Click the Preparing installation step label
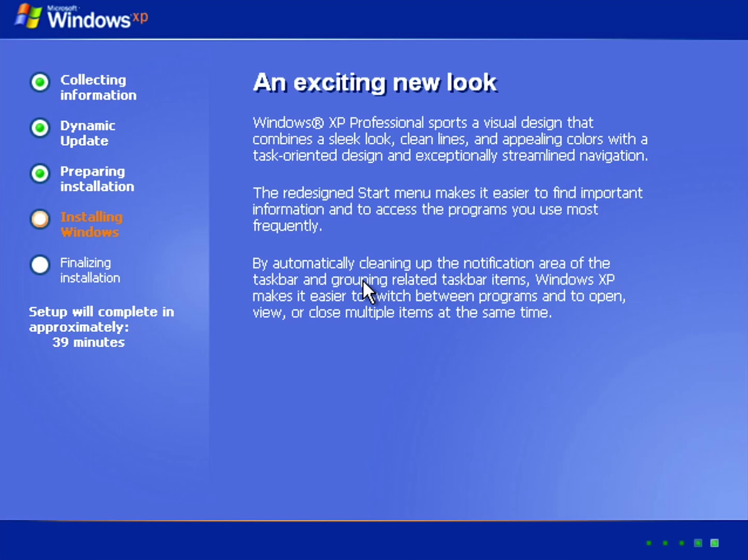Viewport: 748px width, 560px height. pyautogui.click(x=97, y=179)
